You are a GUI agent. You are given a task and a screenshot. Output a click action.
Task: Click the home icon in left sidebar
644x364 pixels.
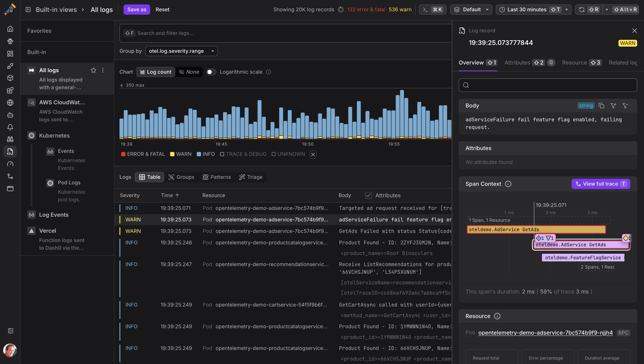[10, 29]
